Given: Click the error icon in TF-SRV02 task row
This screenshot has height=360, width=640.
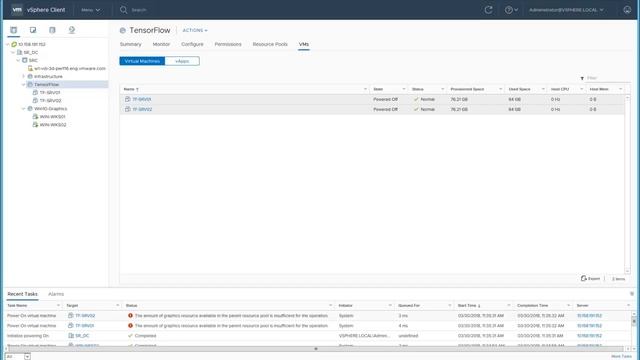Looking at the screenshot, I should (x=130, y=316).
